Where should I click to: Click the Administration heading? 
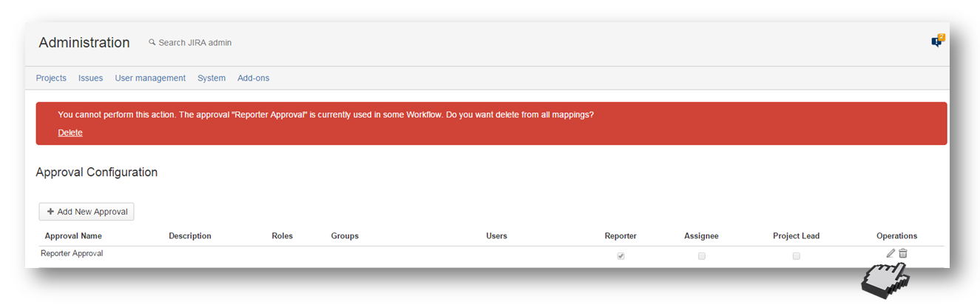tap(84, 43)
